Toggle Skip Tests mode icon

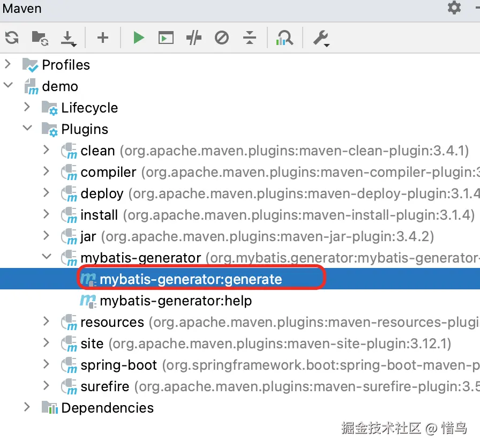pyautogui.click(x=222, y=38)
